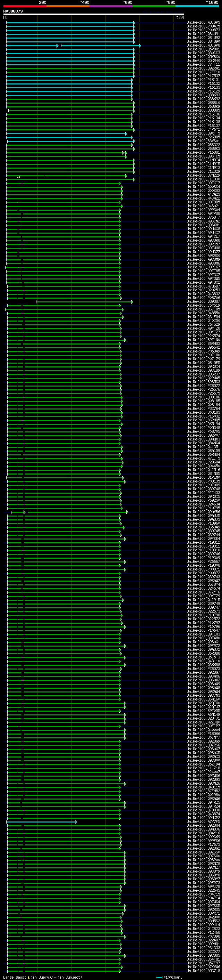Select hit label UniRef100_P12468

pyautogui.click(x=203, y=932)
